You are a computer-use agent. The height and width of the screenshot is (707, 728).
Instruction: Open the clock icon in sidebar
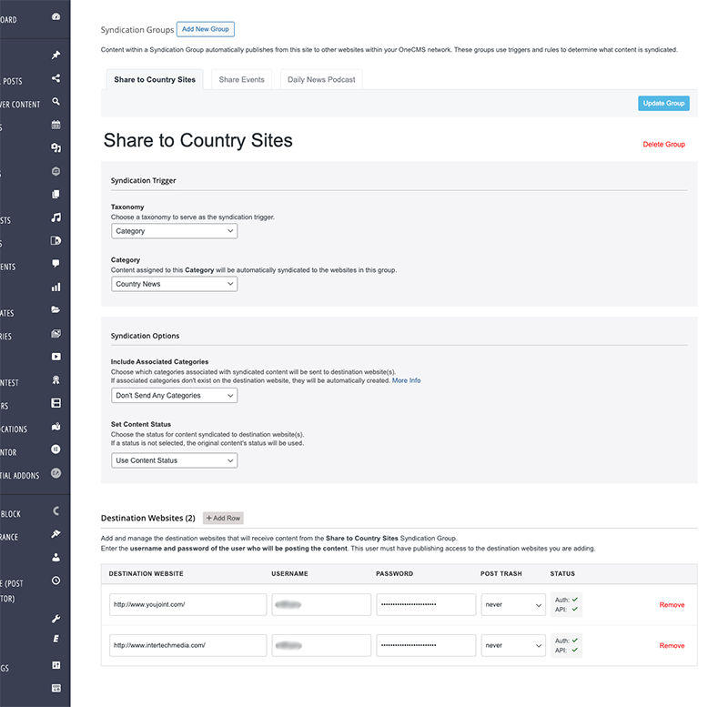[x=56, y=581]
